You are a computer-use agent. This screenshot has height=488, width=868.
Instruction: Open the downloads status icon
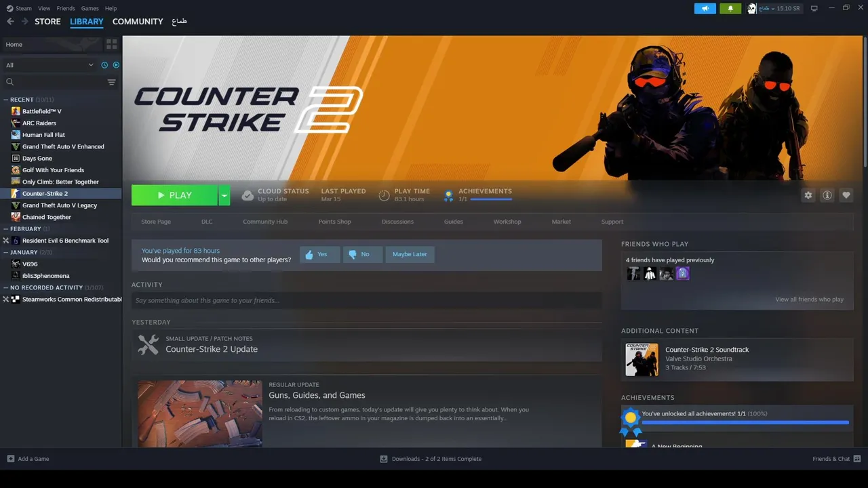click(x=384, y=459)
